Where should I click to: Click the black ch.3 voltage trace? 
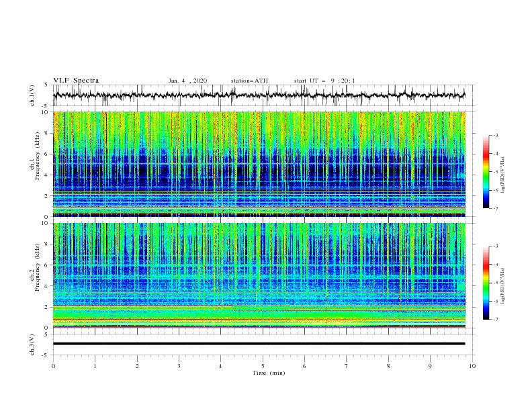pos(259,344)
